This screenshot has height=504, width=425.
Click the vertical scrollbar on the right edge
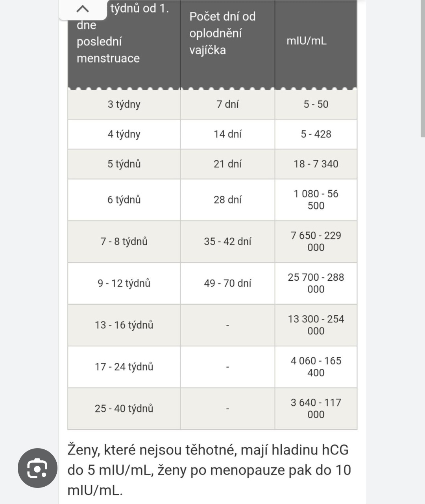click(x=423, y=69)
